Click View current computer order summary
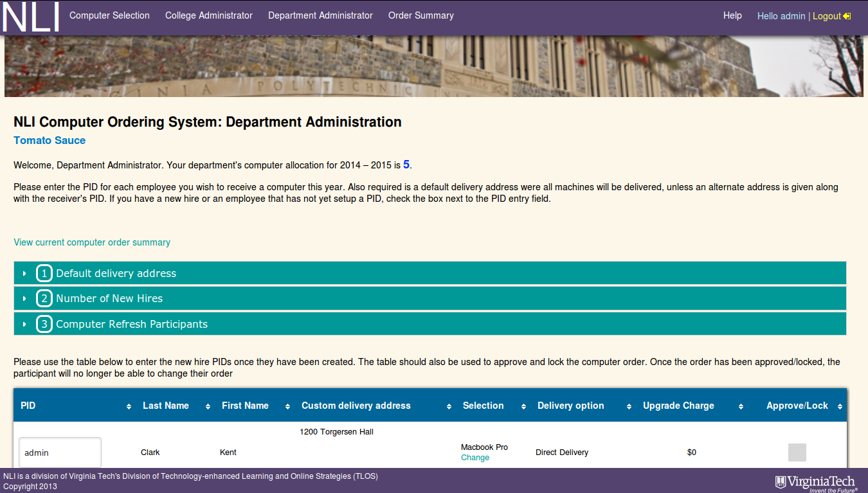The image size is (868, 493). pyautogui.click(x=92, y=242)
